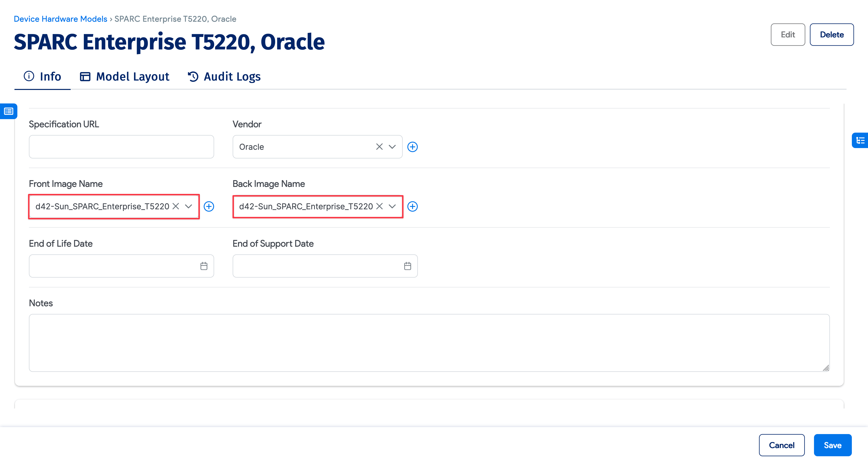The width and height of the screenshot is (868, 463).
Task: Click inside the Specification URL field
Action: (121, 147)
